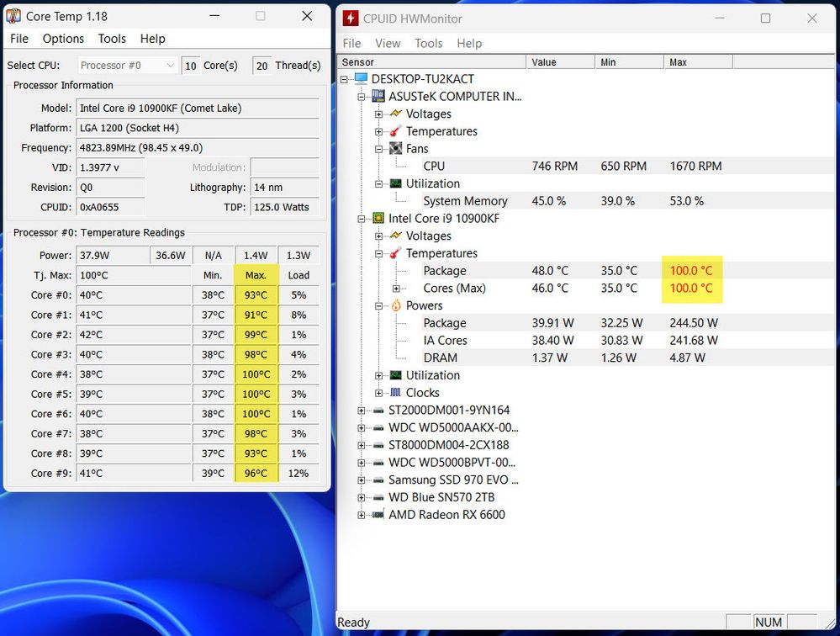This screenshot has width=840, height=636.
Task: Expand the WD Blue SN570 2TB node
Action: [362, 498]
